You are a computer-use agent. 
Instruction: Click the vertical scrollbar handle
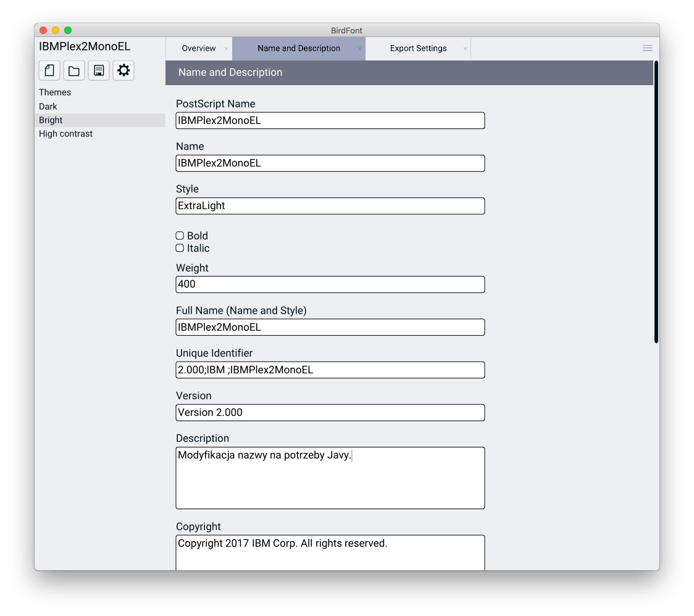pos(656,201)
